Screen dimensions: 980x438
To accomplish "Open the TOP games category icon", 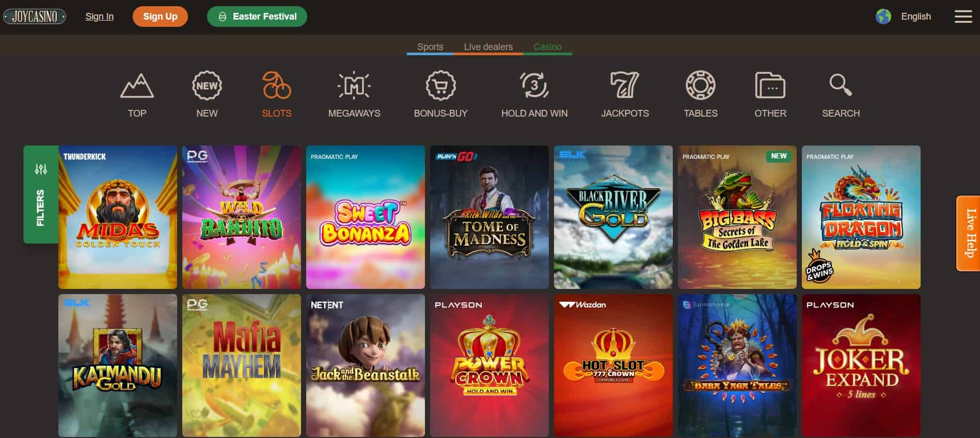I will 137,86.
